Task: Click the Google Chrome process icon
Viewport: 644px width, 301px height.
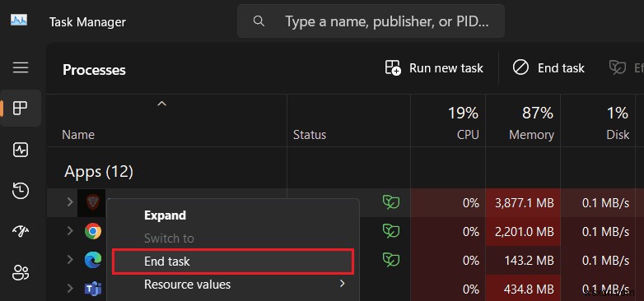Action: click(93, 231)
